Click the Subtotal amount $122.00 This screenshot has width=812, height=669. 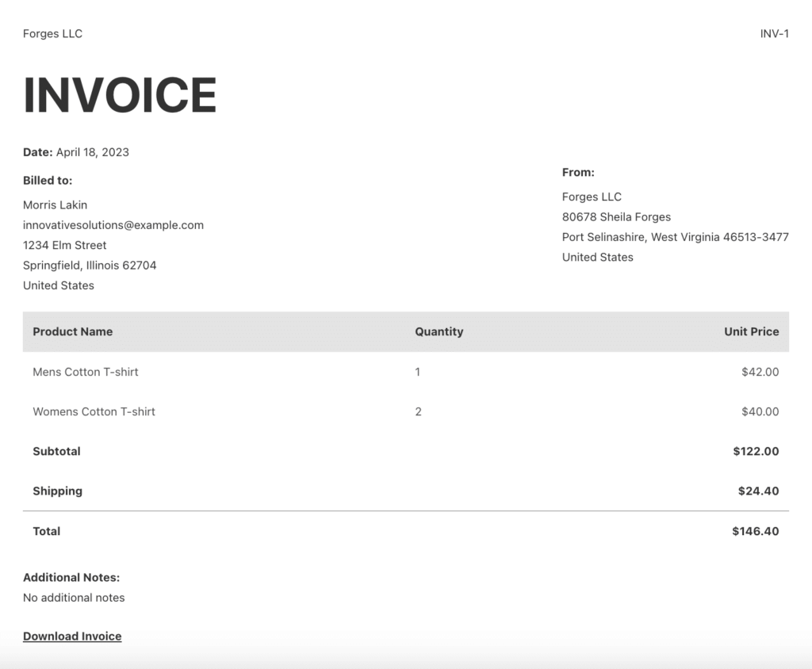tap(756, 451)
